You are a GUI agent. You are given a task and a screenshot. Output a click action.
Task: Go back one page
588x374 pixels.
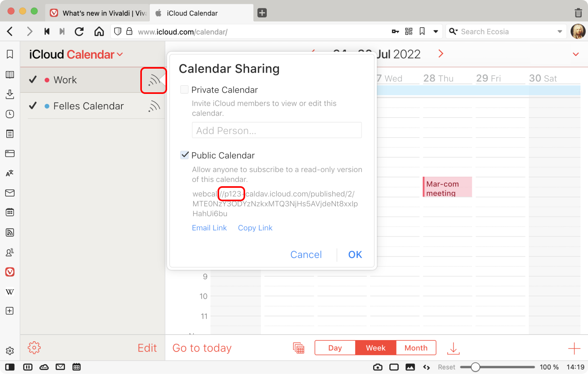click(10, 32)
